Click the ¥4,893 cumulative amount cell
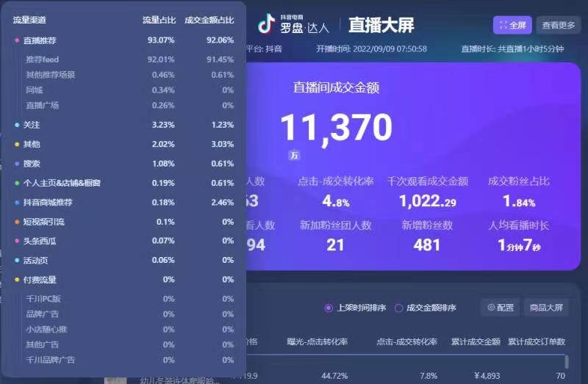The height and width of the screenshot is (384, 588). pos(487,376)
